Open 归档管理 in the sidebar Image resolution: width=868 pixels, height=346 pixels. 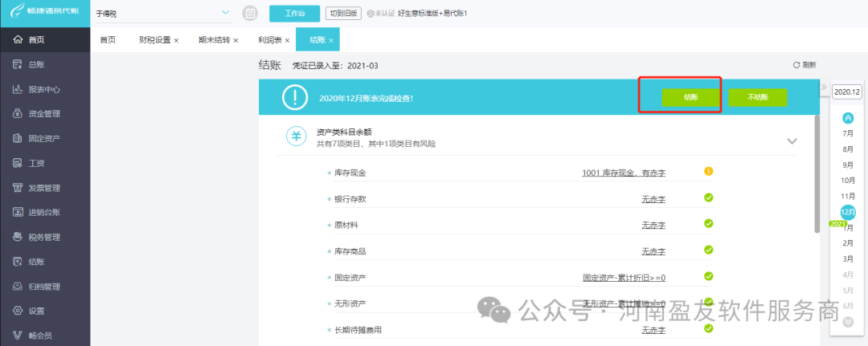(x=45, y=287)
